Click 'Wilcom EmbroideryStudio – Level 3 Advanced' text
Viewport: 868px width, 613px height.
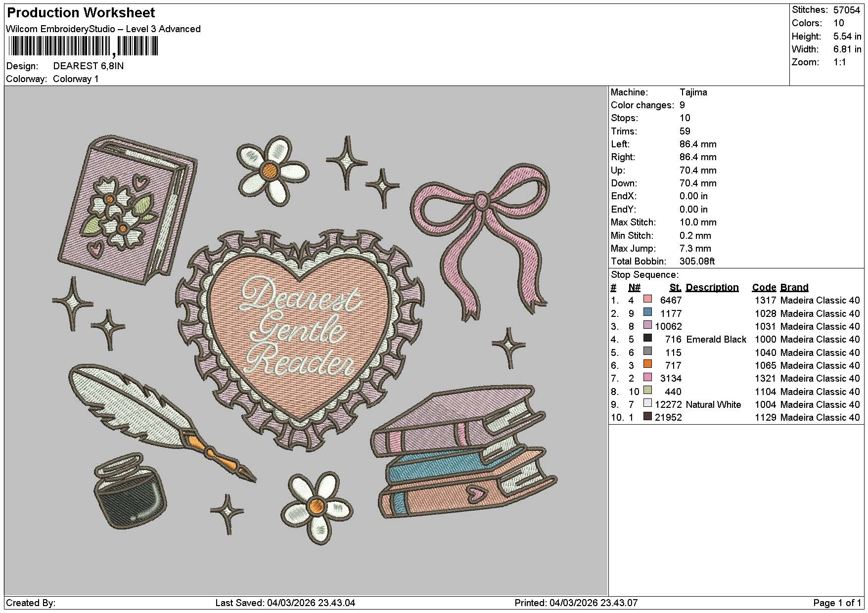pyautogui.click(x=103, y=29)
